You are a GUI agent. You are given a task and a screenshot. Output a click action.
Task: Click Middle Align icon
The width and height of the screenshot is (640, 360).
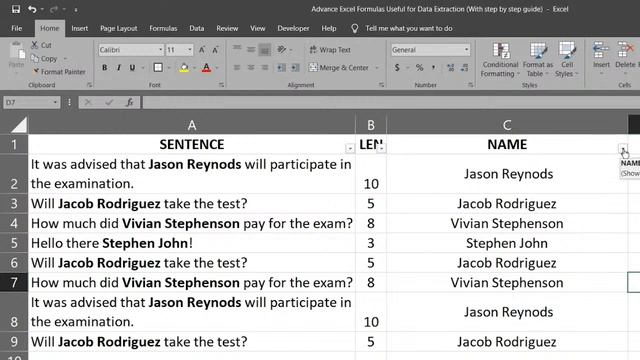click(x=251, y=49)
